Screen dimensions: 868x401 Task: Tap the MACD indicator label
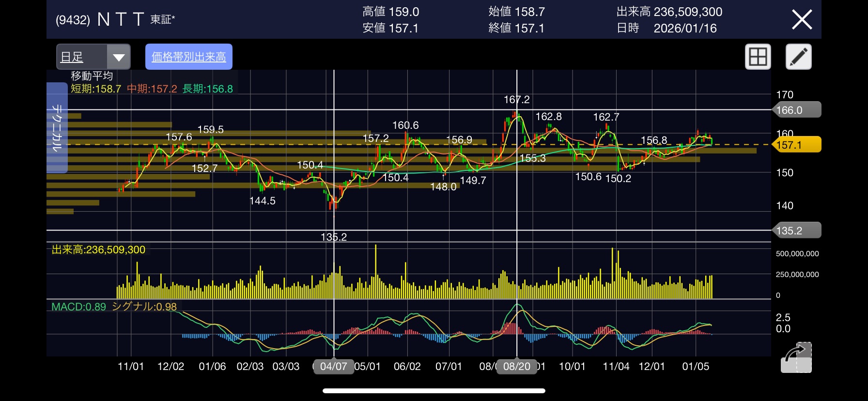pyautogui.click(x=78, y=307)
